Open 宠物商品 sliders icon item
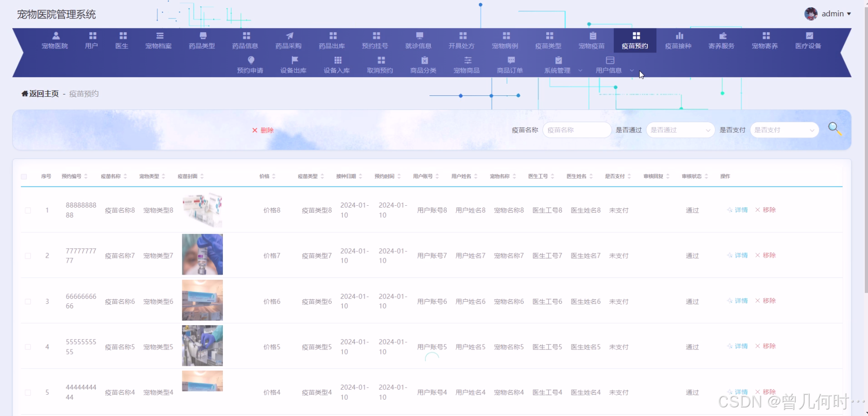 (x=467, y=65)
